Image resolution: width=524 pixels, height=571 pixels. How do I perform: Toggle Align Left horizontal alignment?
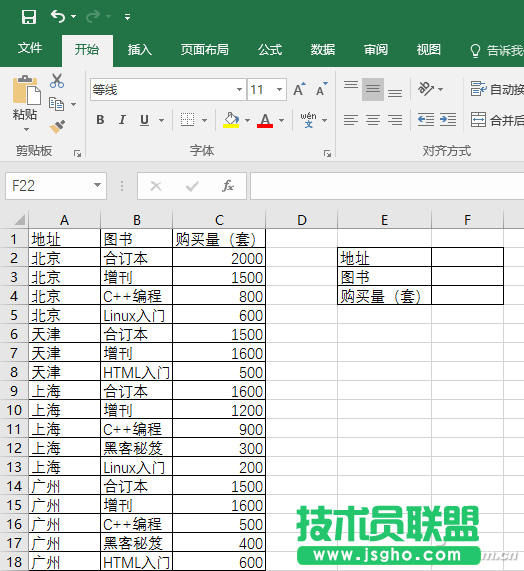click(351, 120)
